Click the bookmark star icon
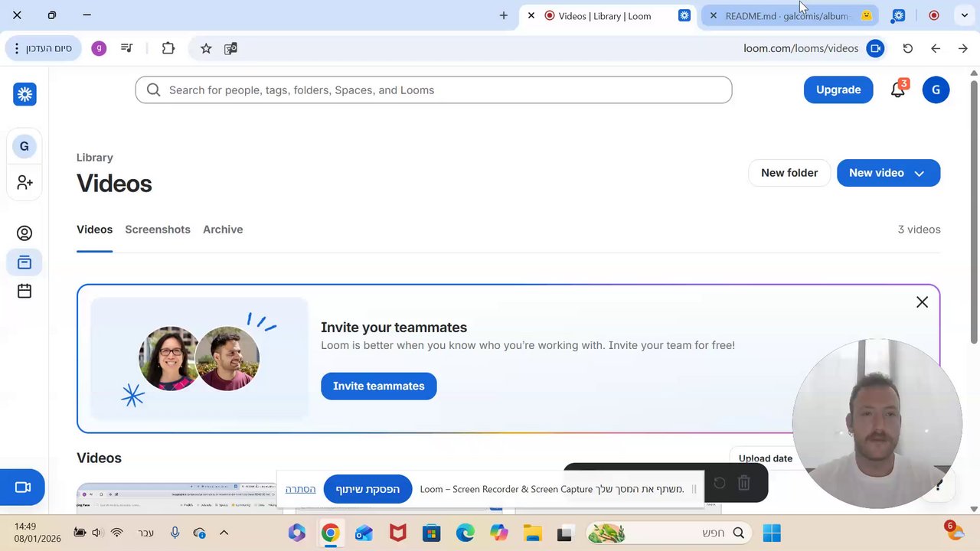This screenshot has width=980, height=551. click(206, 48)
